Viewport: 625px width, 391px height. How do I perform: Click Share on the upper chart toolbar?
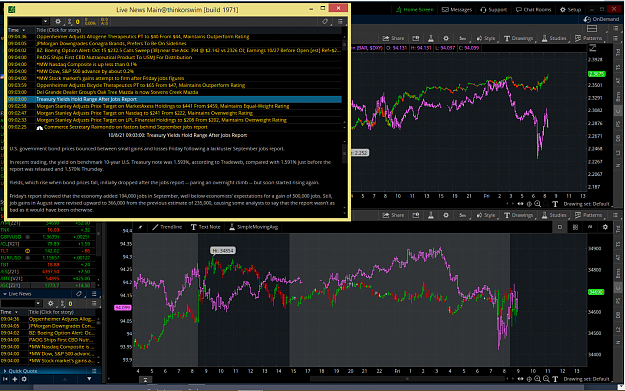(393, 38)
